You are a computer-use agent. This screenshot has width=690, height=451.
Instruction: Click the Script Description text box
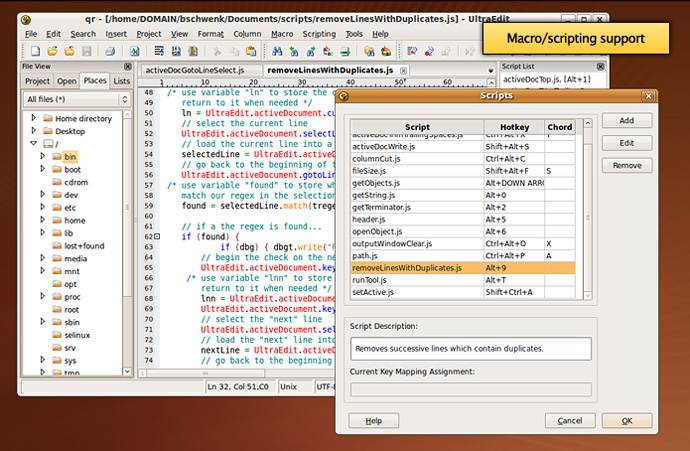pyautogui.click(x=471, y=349)
